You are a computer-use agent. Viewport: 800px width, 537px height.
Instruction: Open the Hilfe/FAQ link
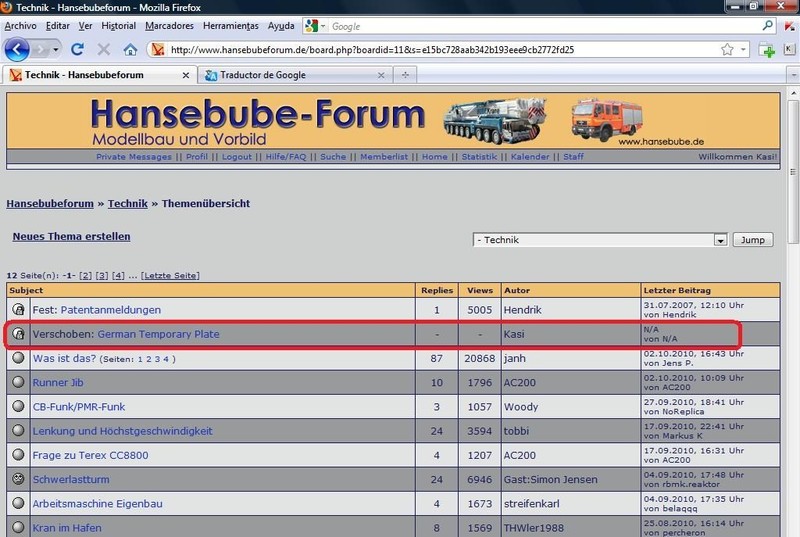286,157
